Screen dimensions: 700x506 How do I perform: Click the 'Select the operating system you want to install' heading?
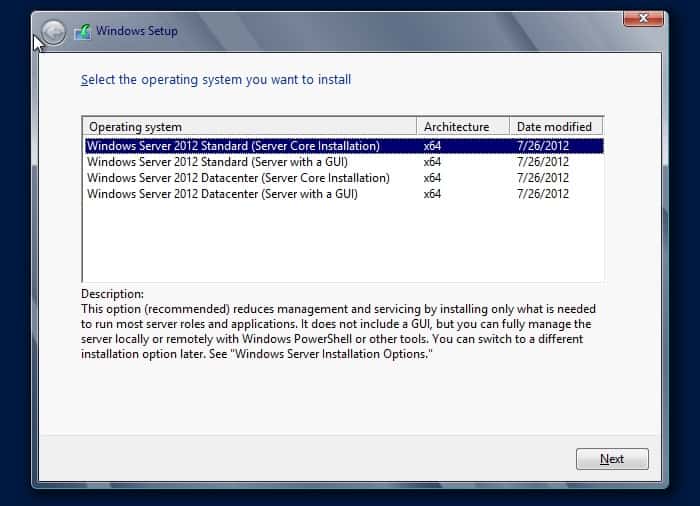click(x=216, y=80)
